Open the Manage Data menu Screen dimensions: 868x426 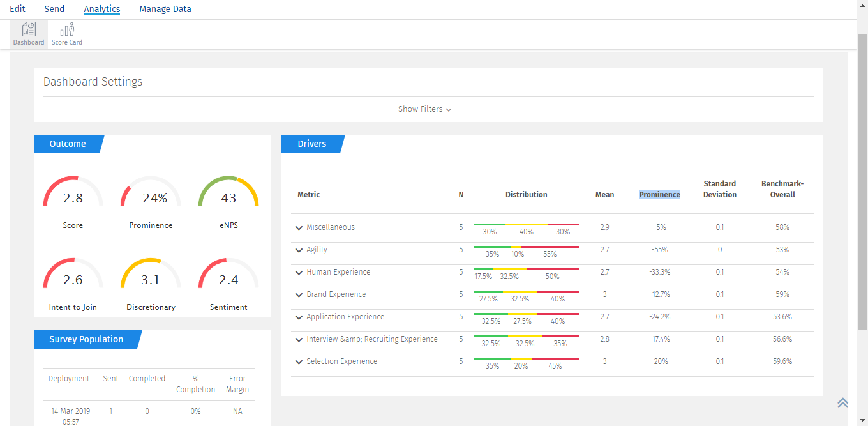[x=165, y=9]
